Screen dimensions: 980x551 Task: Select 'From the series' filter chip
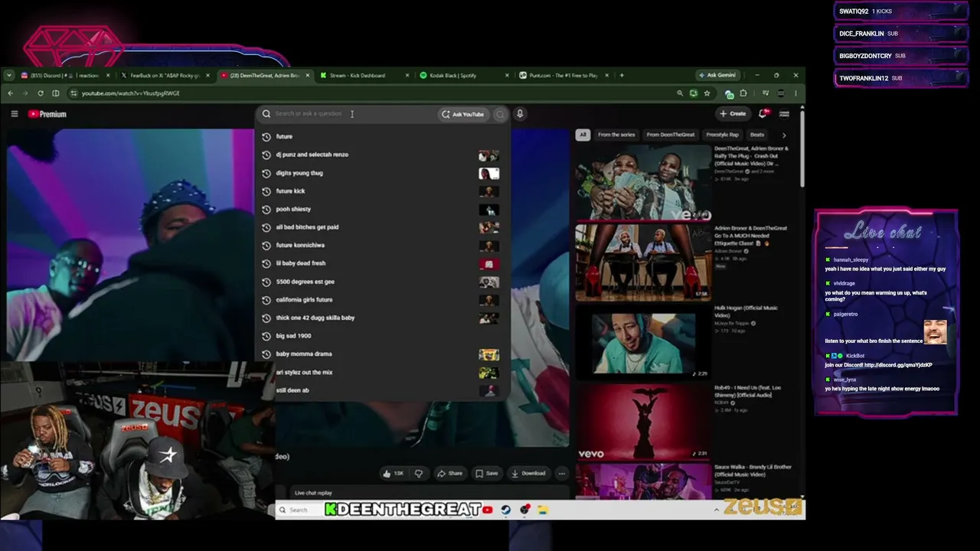(616, 135)
